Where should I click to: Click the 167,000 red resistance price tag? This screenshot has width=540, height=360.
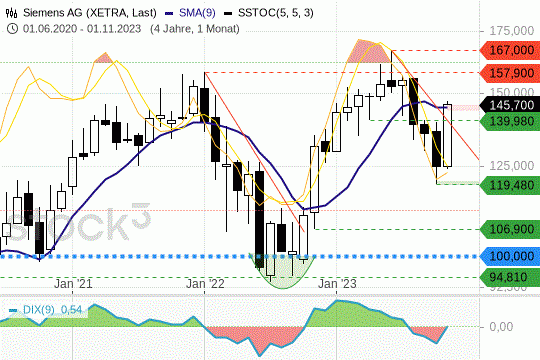tap(510, 50)
